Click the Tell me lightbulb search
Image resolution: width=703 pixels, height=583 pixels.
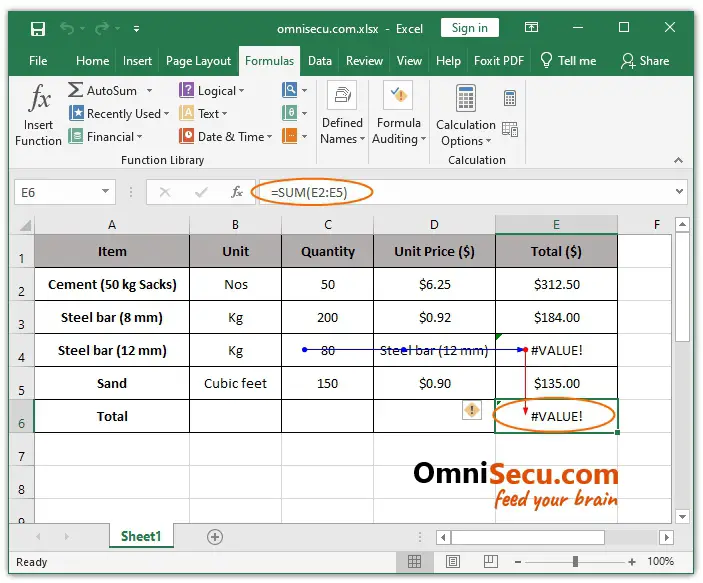pyautogui.click(x=568, y=61)
